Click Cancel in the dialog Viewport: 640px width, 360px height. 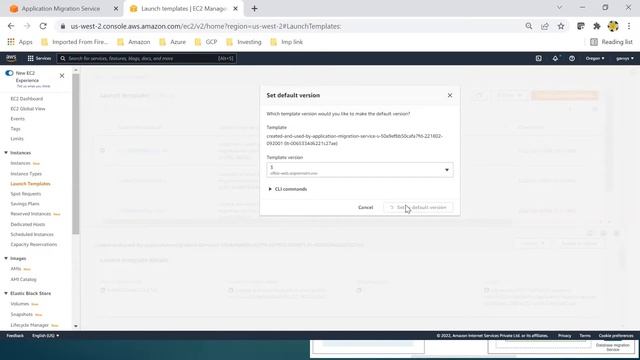click(x=365, y=207)
